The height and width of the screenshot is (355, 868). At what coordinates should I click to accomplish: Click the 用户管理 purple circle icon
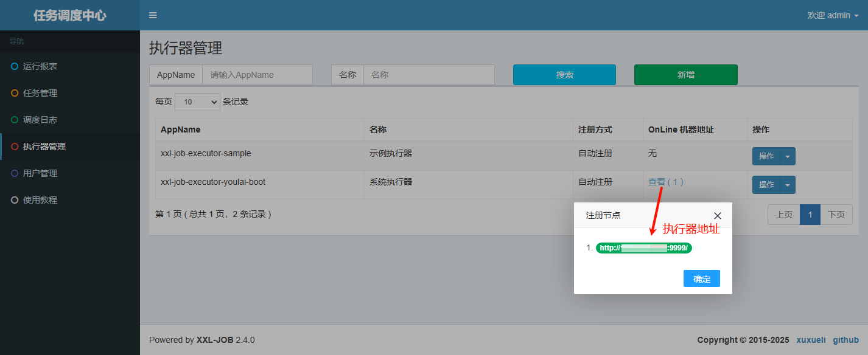point(15,173)
